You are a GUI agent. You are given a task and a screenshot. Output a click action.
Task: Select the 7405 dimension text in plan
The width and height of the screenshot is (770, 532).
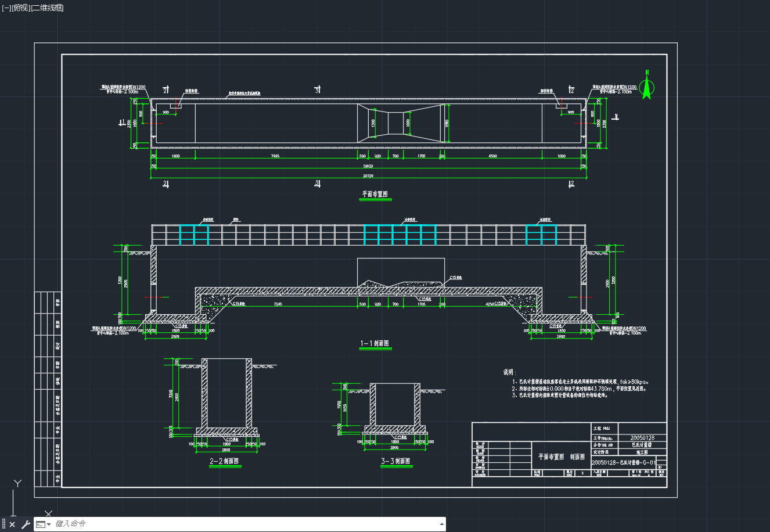click(x=275, y=156)
